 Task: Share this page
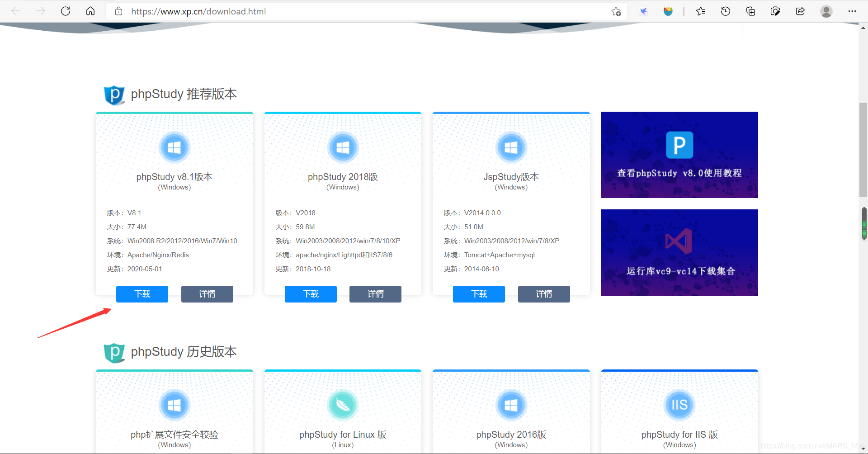[x=800, y=11]
